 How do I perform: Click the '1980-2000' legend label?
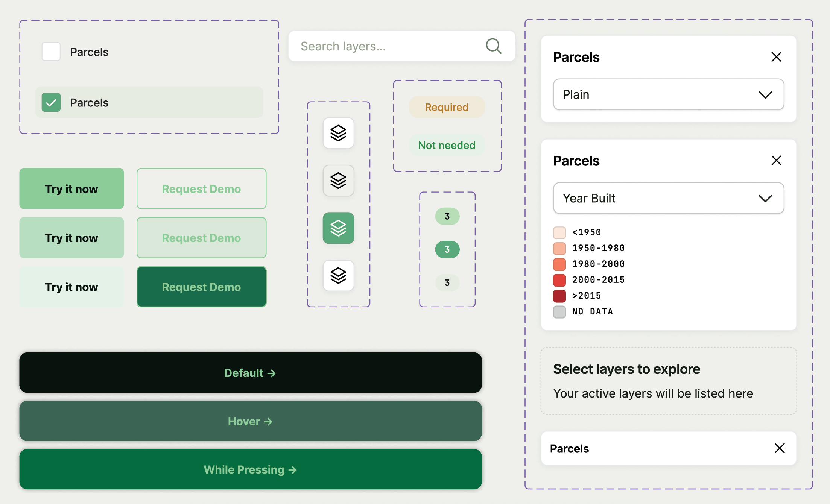coord(598,264)
